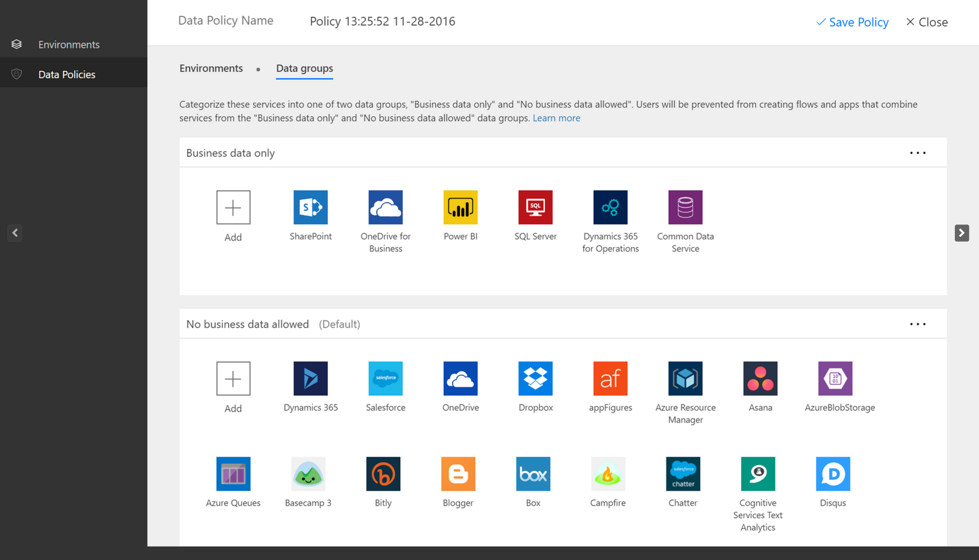Click the Data Policies navigation item

point(67,75)
